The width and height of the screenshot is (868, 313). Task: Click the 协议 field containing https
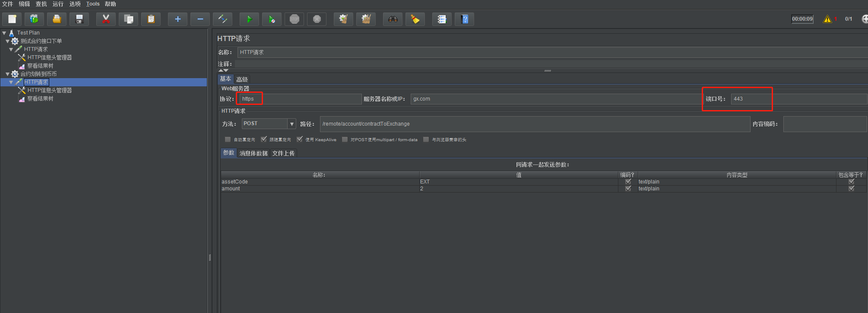click(x=301, y=99)
